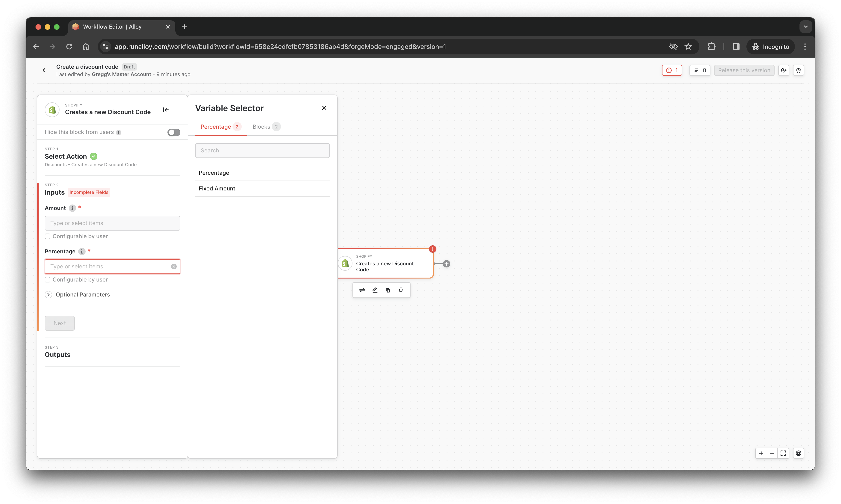Show info tooltip for Percentage field
The image size is (841, 504).
[x=82, y=251]
